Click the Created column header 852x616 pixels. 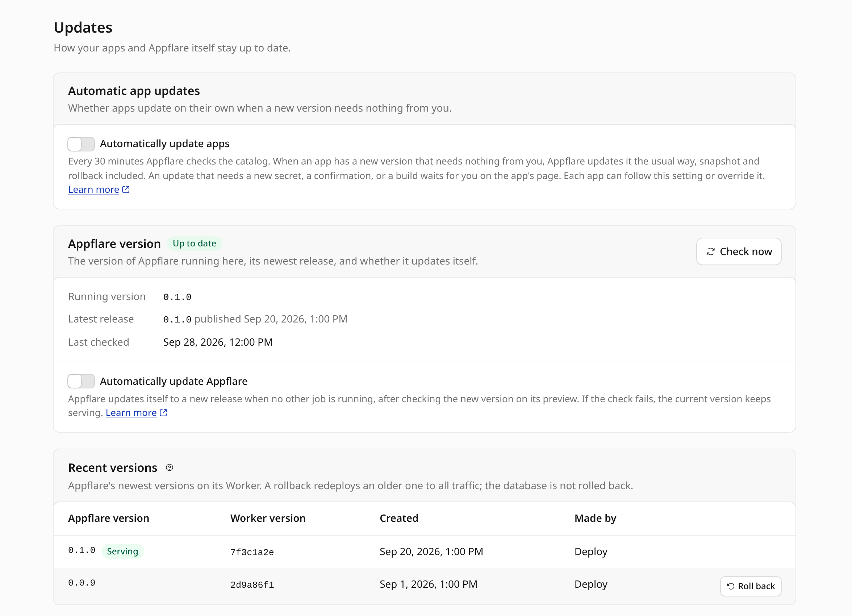pyautogui.click(x=399, y=518)
